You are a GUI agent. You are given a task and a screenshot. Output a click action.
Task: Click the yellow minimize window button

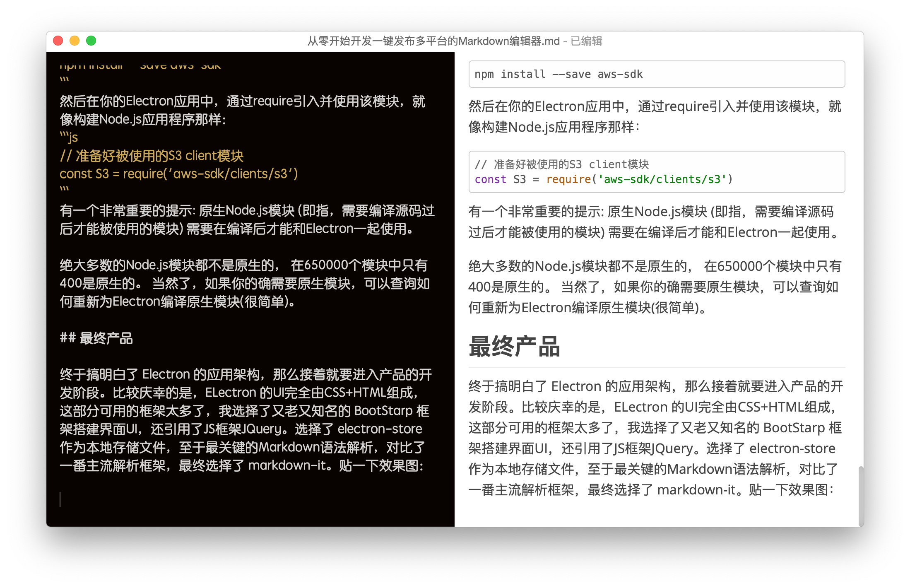click(75, 41)
